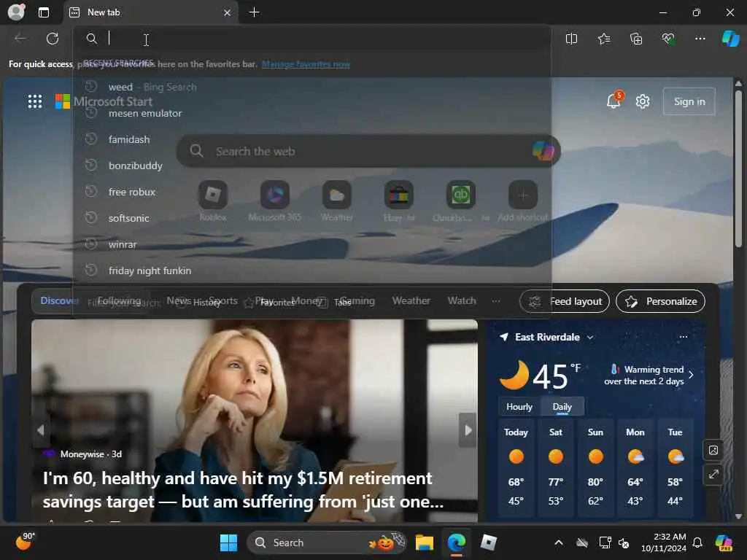Switch weather card to Hourly

519,407
